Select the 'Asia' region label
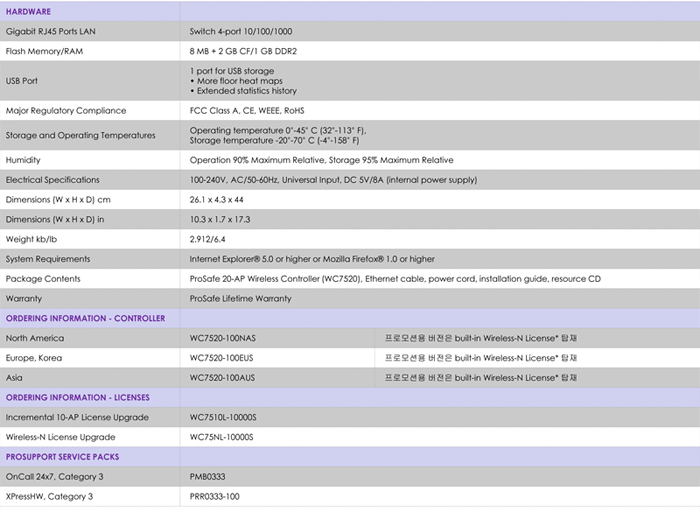 tap(14, 378)
